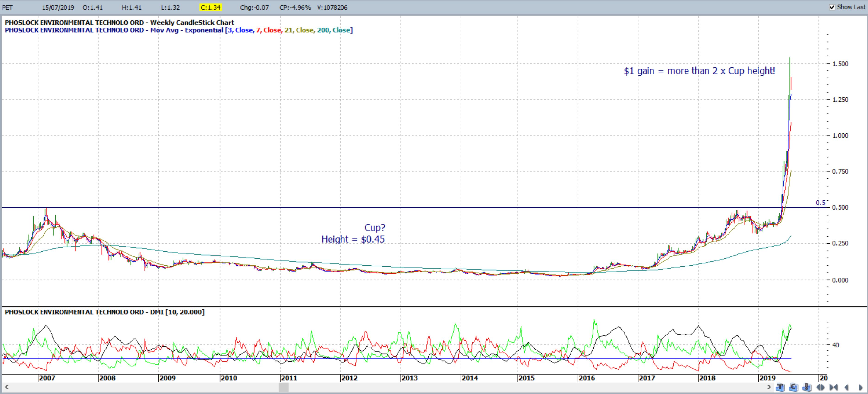Click the 2014 year marker on time axis
The height and width of the screenshot is (394, 868).
[x=470, y=378]
